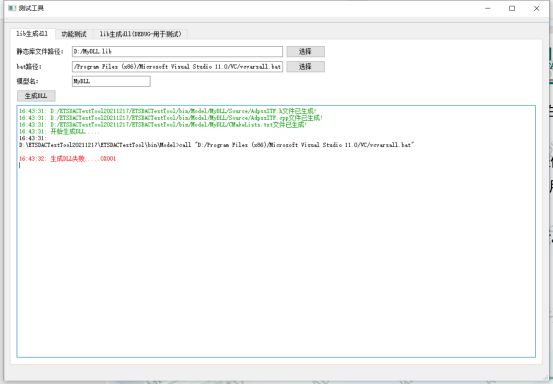
Task: Close the 测试工具 window
Action: click(536, 8)
